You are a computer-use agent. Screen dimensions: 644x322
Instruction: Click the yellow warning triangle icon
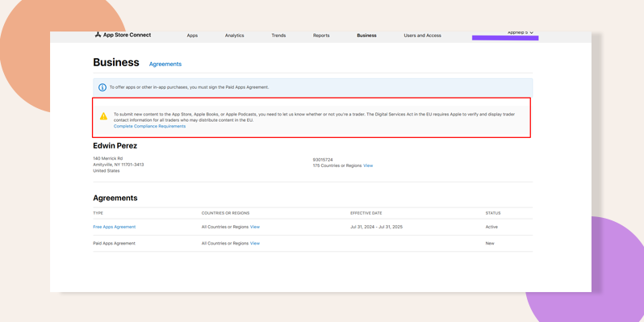pos(103,116)
